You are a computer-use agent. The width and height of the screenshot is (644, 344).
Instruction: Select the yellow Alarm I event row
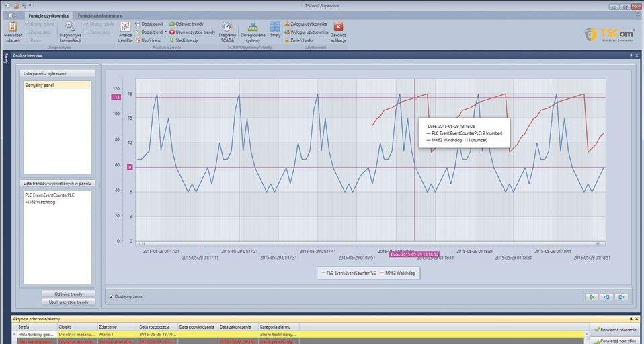pyautogui.click(x=300, y=334)
